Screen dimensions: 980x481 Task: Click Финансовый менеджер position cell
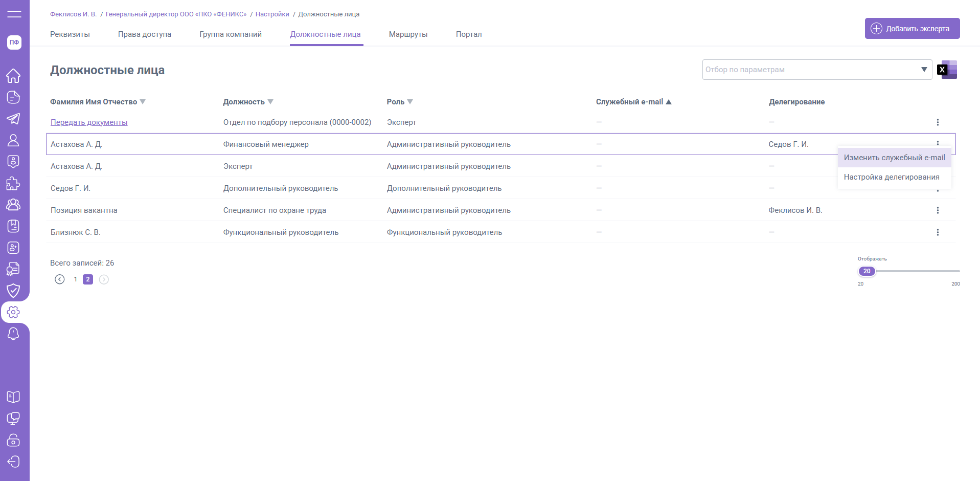point(266,144)
